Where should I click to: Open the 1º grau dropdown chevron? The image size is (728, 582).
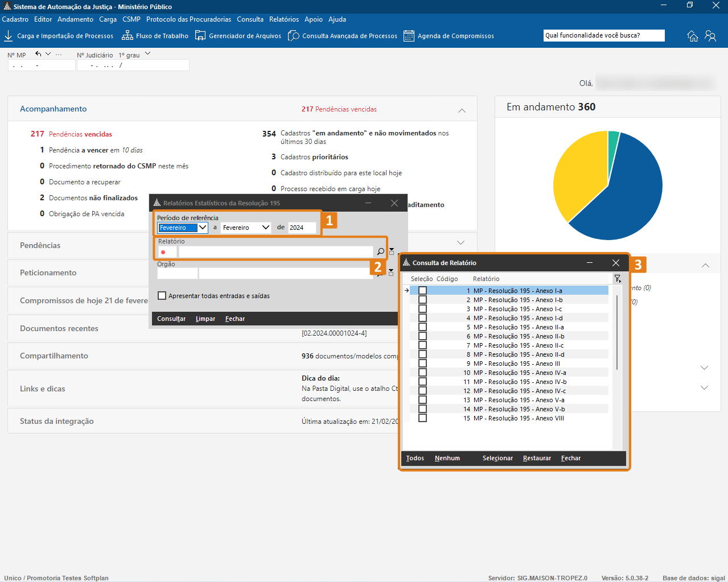click(148, 54)
